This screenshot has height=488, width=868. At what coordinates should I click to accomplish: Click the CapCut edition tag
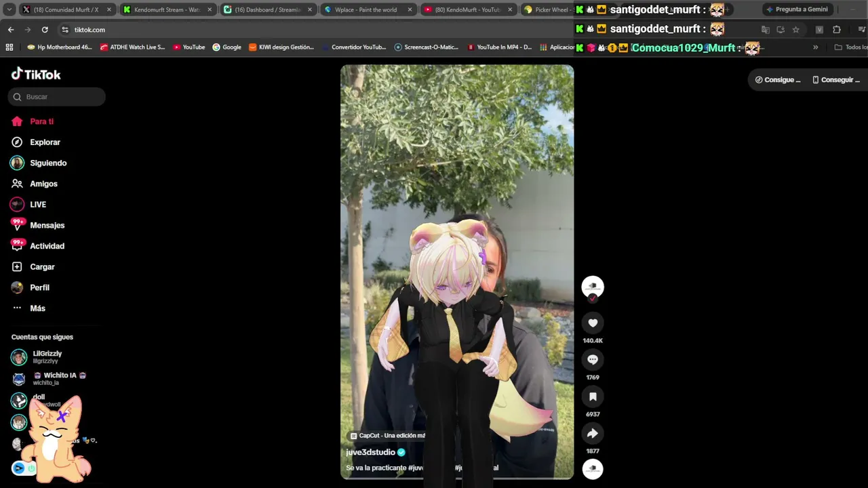click(388, 436)
